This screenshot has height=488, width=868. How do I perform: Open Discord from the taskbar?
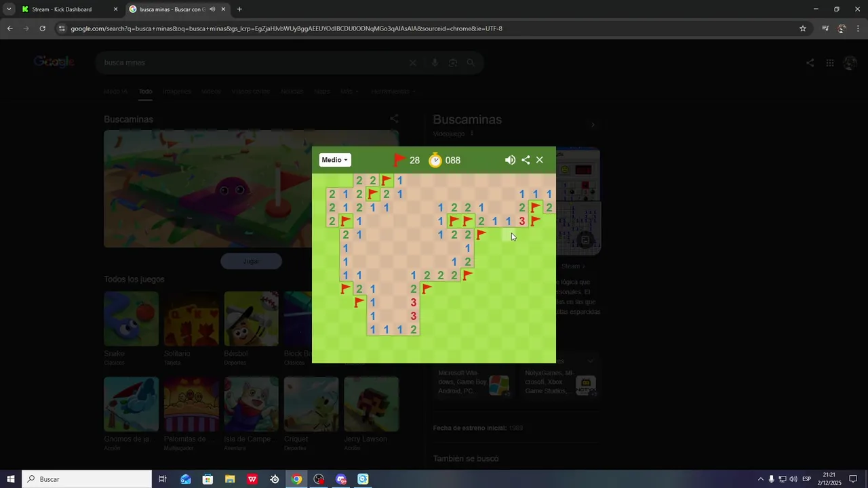click(x=341, y=479)
